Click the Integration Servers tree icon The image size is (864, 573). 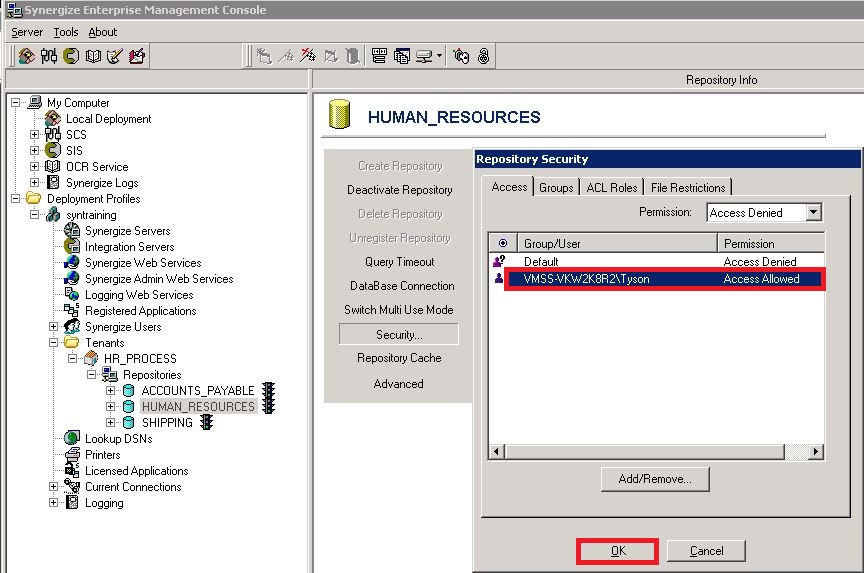point(72,246)
